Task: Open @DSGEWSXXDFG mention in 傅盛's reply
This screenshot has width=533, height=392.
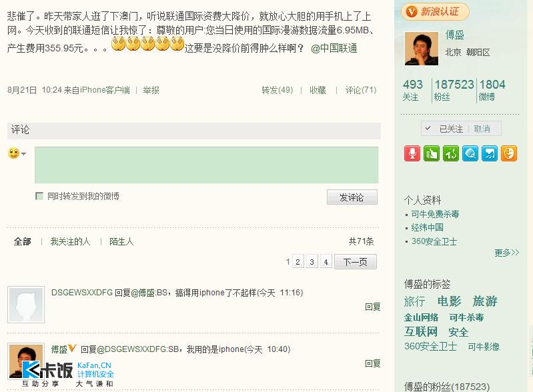Action: coord(132,349)
